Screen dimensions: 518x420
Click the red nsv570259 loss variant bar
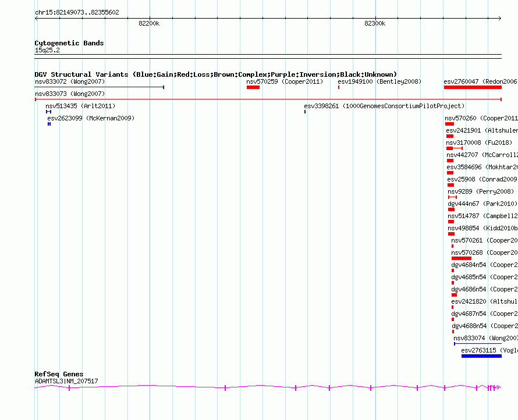pos(253,87)
